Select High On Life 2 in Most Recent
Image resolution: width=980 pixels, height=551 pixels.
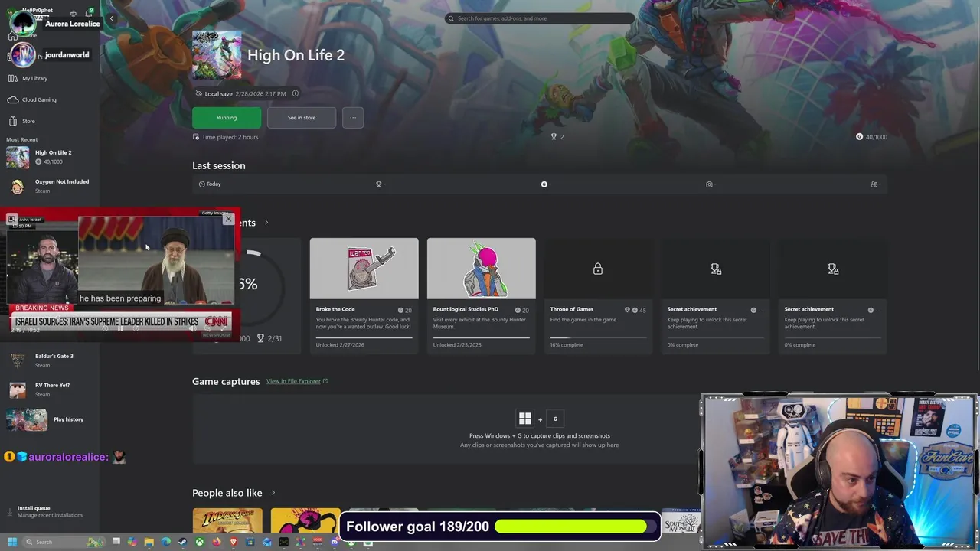click(49, 157)
